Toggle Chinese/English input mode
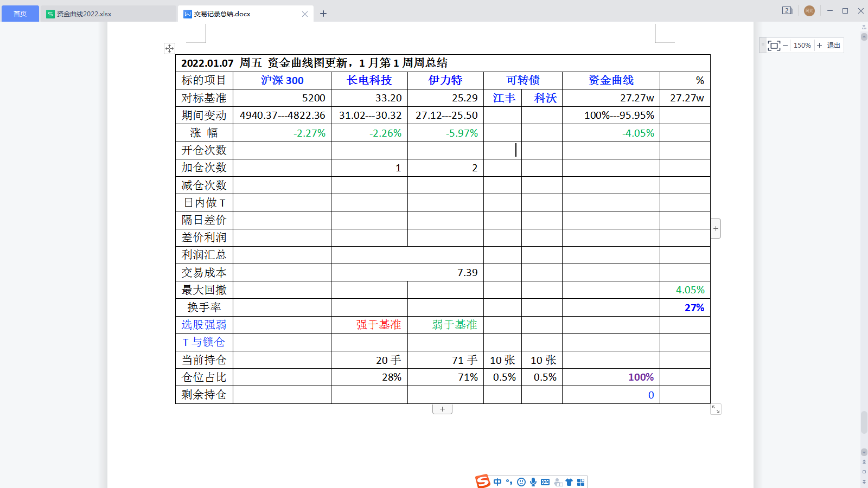The image size is (868, 488). click(497, 481)
